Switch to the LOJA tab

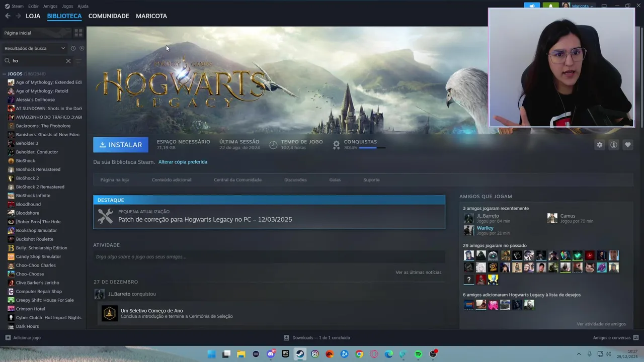33,16
